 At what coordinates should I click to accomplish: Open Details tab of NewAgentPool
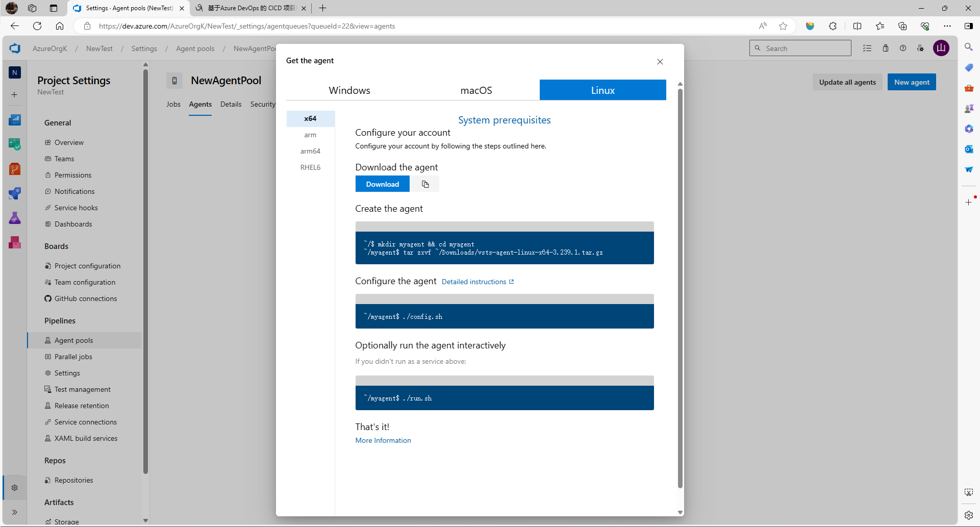[231, 104]
